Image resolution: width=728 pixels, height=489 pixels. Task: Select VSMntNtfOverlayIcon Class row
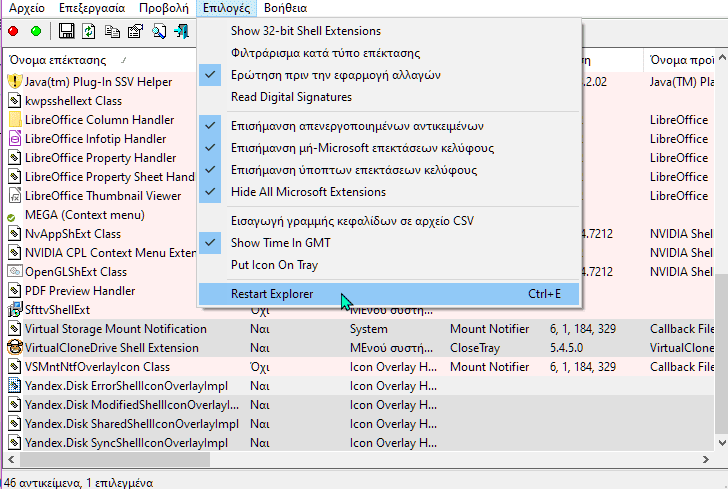point(359,367)
